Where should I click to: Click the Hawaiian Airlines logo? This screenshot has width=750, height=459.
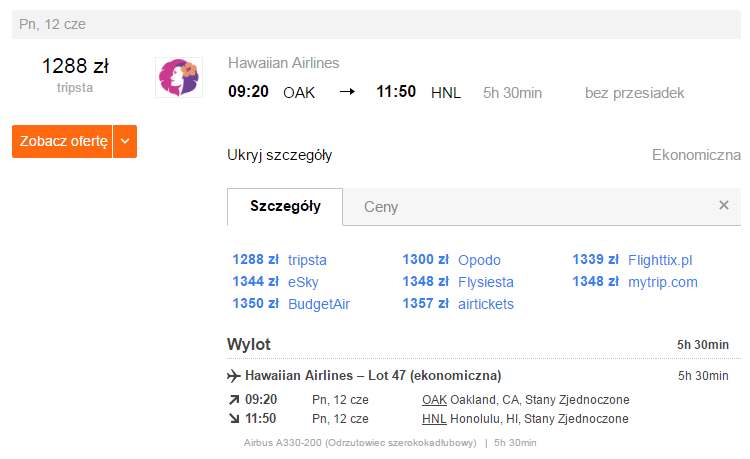click(179, 77)
